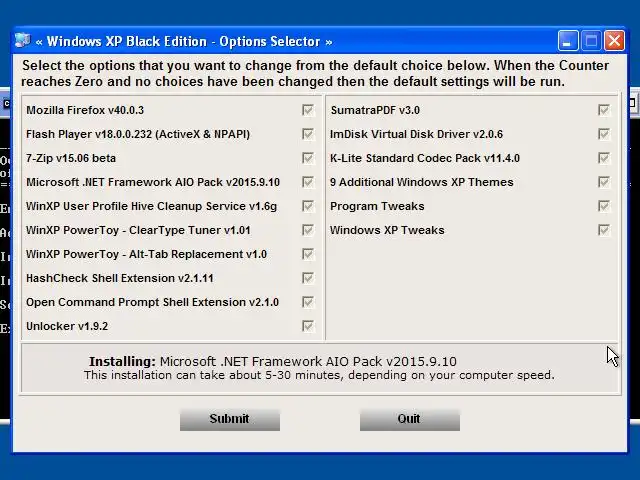
Task: Click the 'Flash Player v18.0.0.232 (ActiveX & NPAPI)' label
Action: [138, 134]
